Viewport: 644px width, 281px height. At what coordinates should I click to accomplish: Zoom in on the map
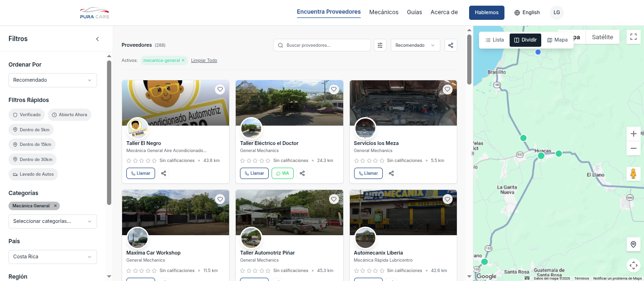pos(634,134)
